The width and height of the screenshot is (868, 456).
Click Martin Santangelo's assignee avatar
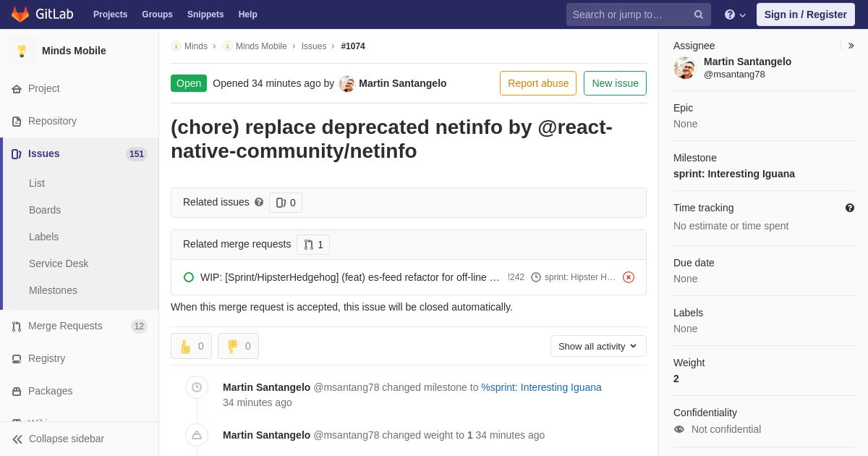(684, 68)
